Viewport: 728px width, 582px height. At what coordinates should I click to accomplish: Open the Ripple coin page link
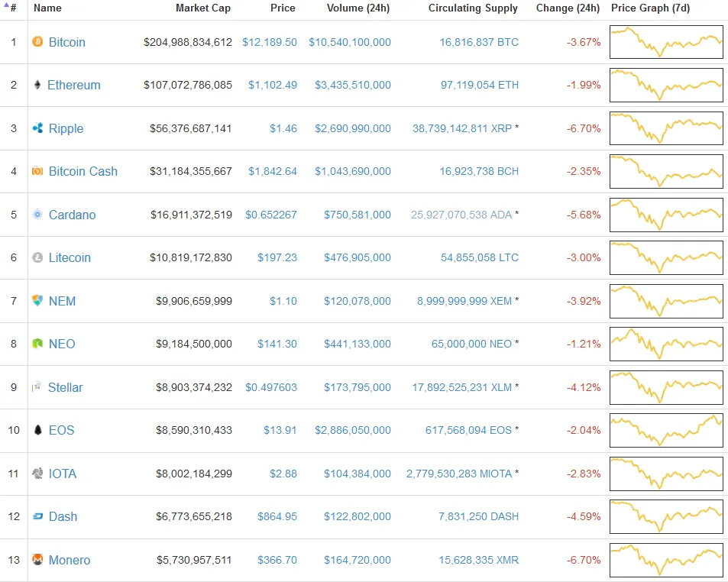[66, 128]
